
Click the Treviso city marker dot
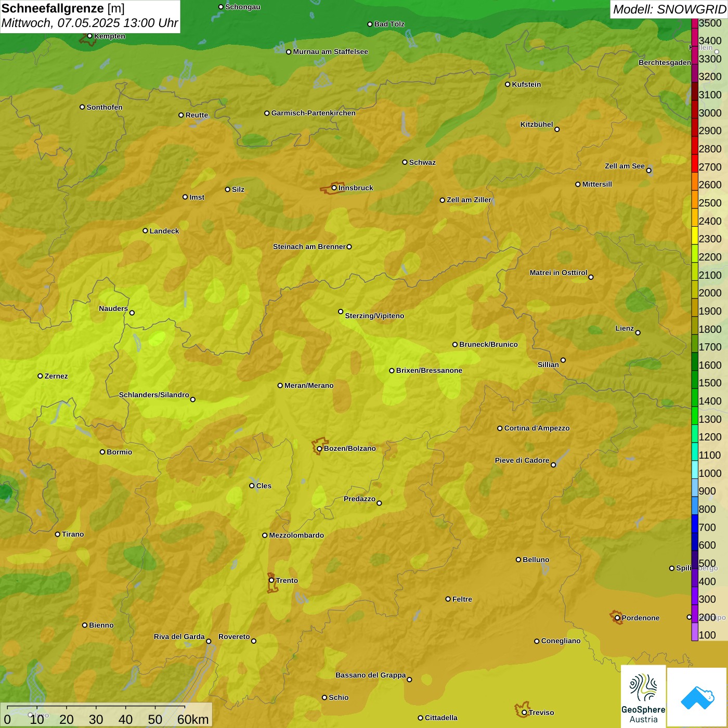[524, 712]
